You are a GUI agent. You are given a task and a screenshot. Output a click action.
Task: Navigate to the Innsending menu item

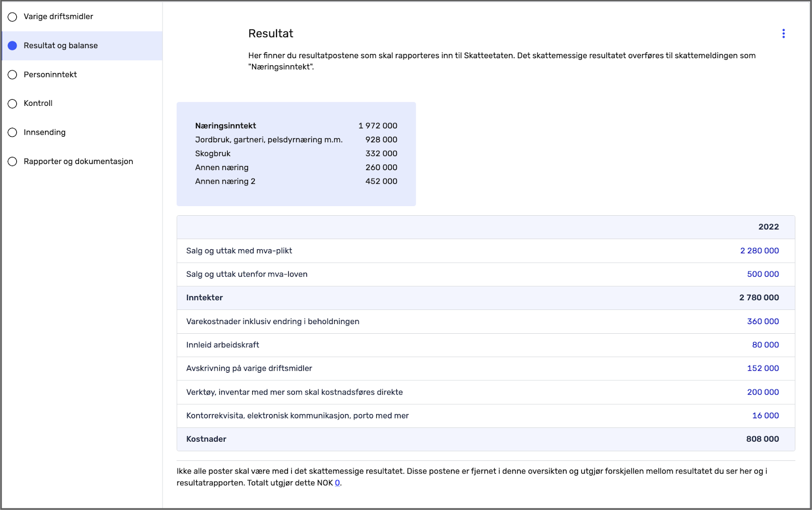[x=45, y=132]
